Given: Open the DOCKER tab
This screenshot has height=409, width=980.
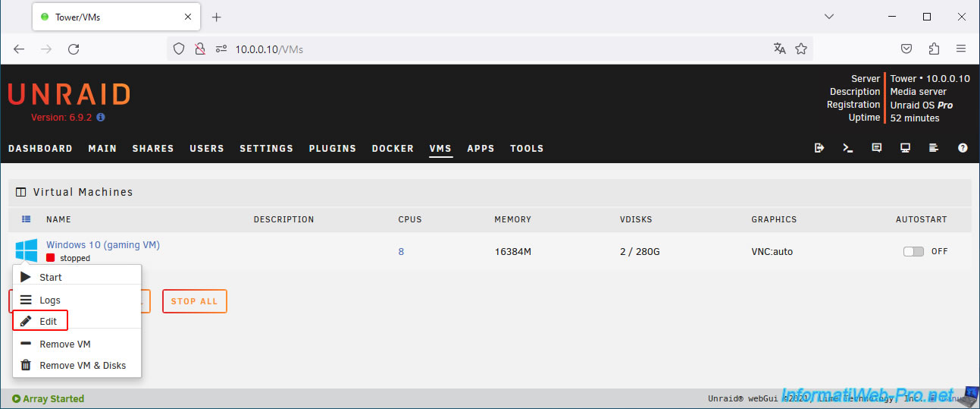Looking at the screenshot, I should coord(393,149).
